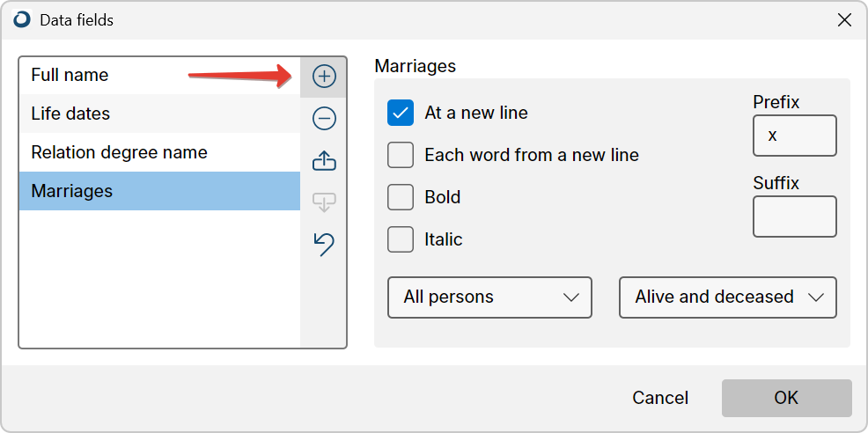Enable Each word from a new line
868x433 pixels.
coord(401,155)
